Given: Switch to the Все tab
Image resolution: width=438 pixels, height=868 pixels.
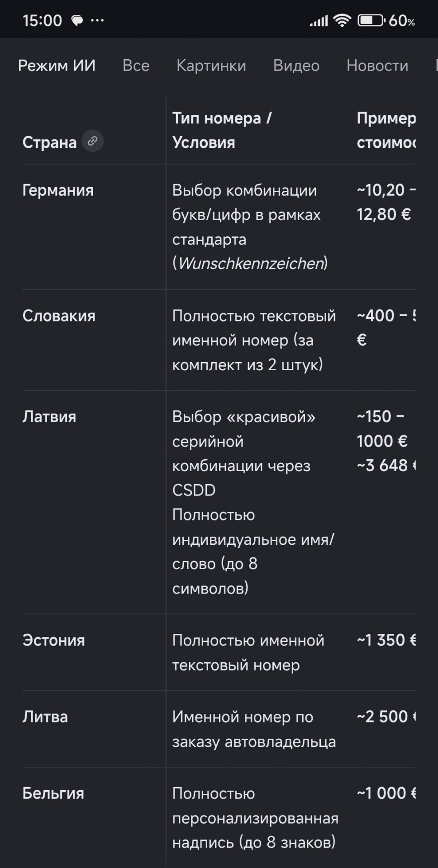Looking at the screenshot, I should [136, 66].
